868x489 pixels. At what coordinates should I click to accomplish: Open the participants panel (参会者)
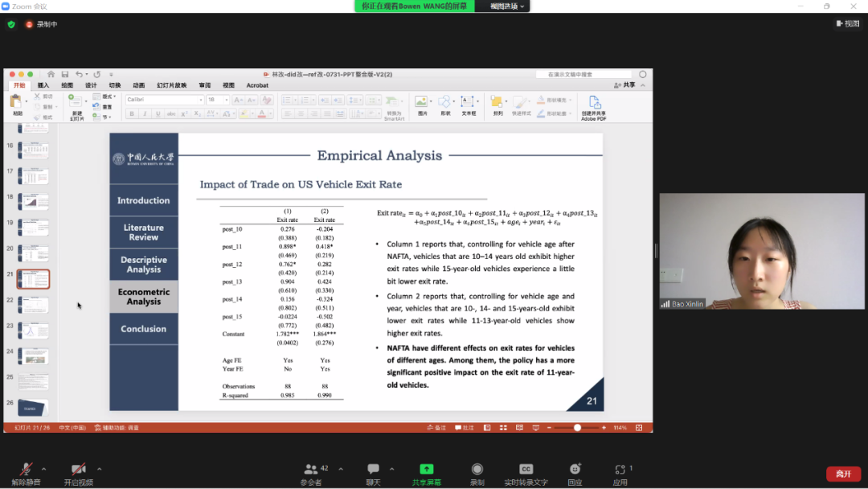point(311,470)
